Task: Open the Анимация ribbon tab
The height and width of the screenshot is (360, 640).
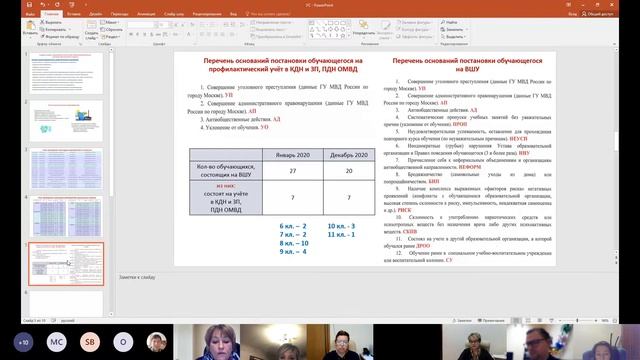Action: pos(146,14)
